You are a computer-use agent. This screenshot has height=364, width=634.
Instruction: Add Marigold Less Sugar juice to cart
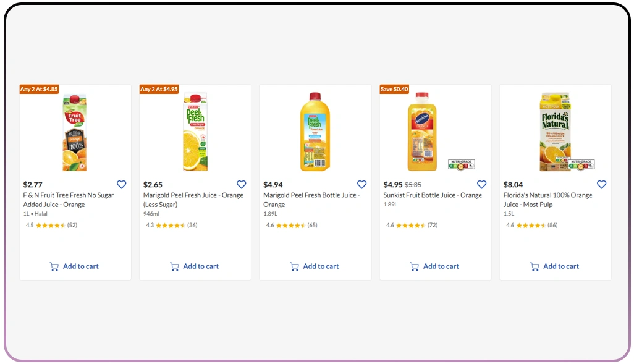pyautogui.click(x=195, y=266)
